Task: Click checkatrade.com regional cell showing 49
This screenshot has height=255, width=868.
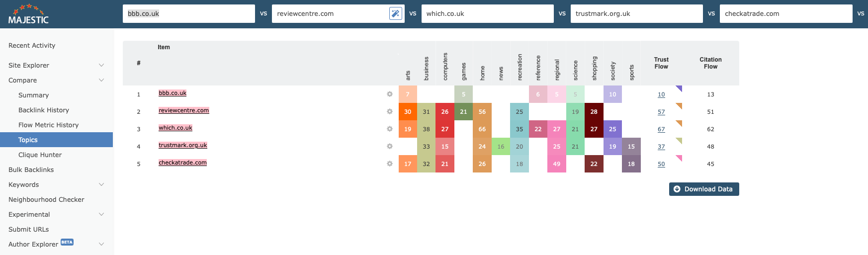Action: click(x=557, y=164)
